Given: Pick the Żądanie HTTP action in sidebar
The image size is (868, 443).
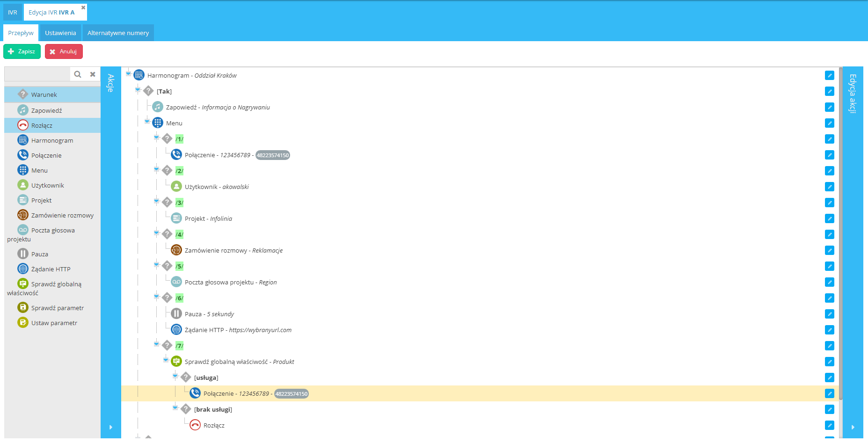Looking at the screenshot, I should point(52,269).
